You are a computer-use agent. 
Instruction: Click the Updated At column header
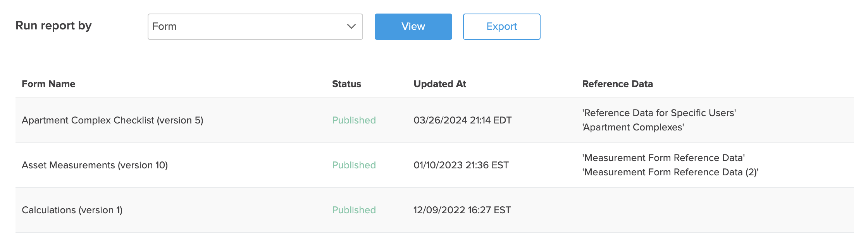(440, 84)
